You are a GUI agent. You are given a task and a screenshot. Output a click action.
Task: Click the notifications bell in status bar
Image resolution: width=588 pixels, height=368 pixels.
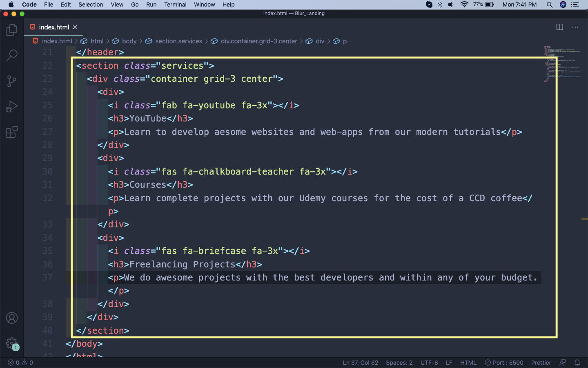pos(577,363)
